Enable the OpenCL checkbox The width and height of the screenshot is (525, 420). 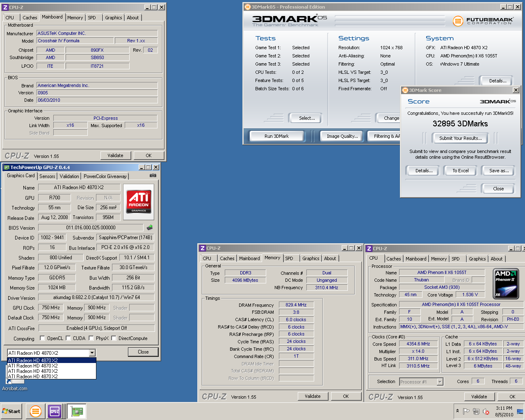(x=42, y=338)
